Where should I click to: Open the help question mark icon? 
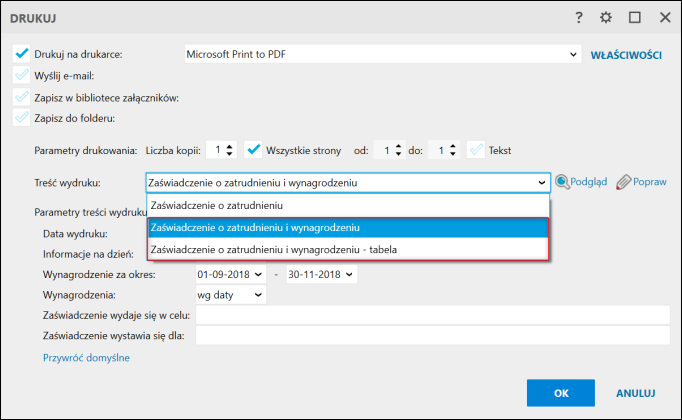[578, 18]
